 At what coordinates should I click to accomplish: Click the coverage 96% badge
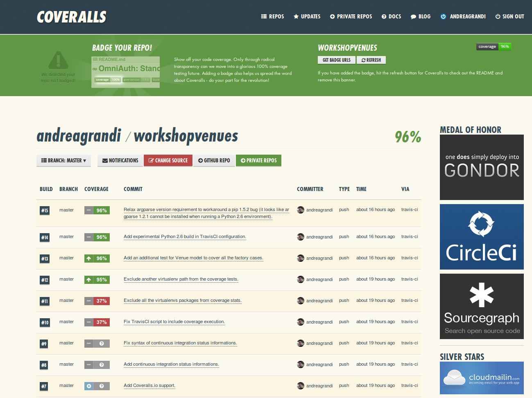494,47
